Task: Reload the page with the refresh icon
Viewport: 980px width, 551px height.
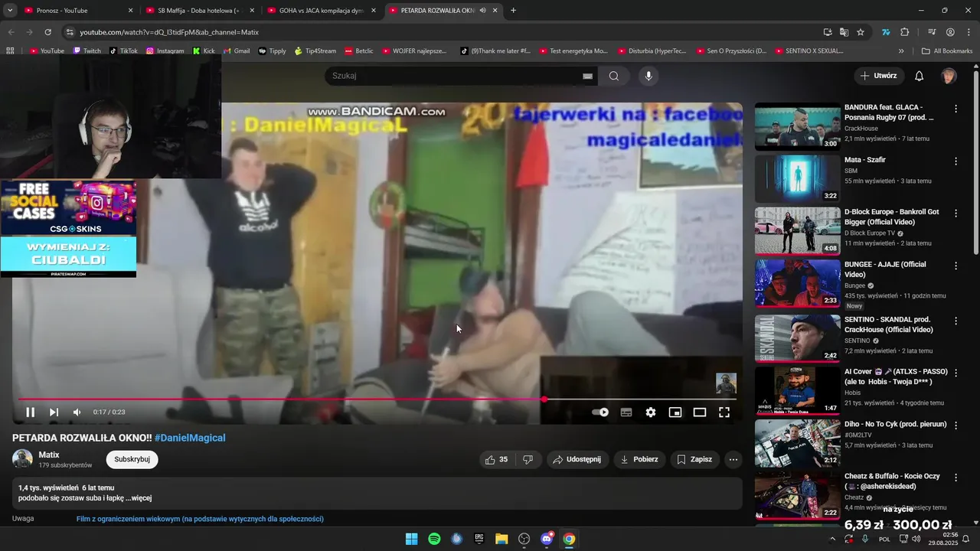Action: (x=47, y=32)
